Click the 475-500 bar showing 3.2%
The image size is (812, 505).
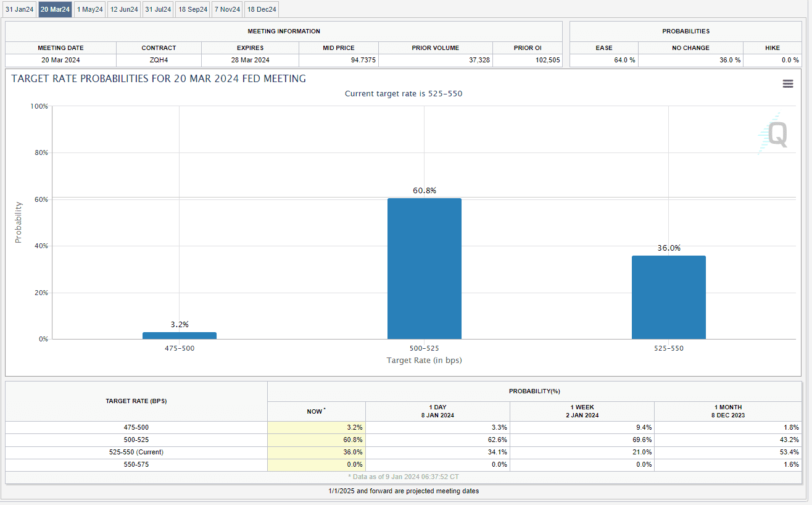click(179, 335)
